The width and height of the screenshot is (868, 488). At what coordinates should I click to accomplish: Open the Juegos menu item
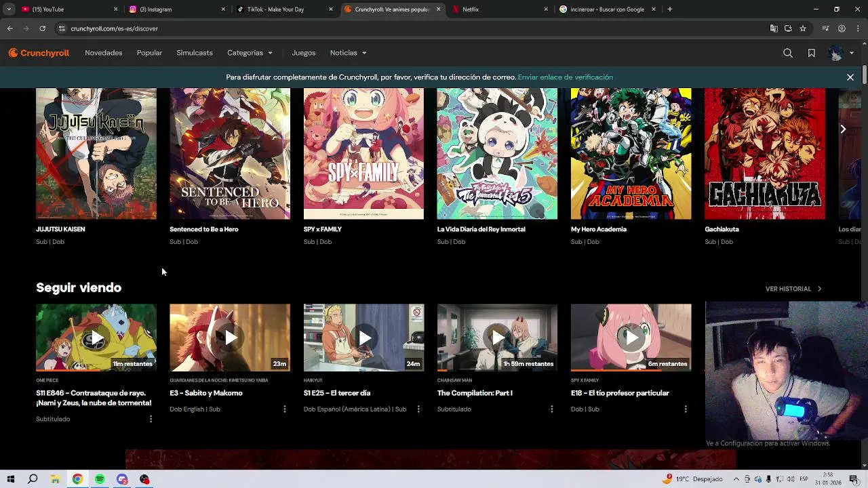[x=304, y=53]
